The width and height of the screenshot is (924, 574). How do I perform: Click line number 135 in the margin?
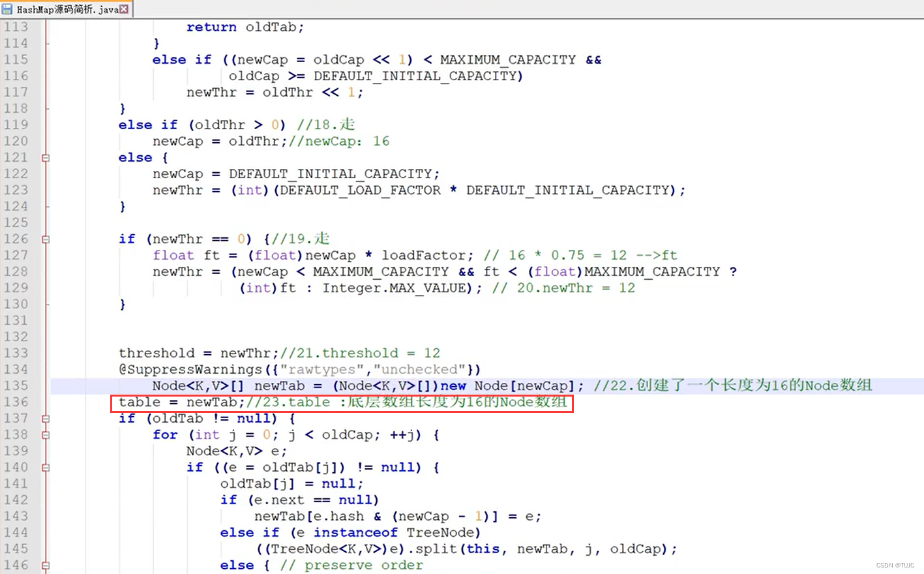tap(16, 385)
